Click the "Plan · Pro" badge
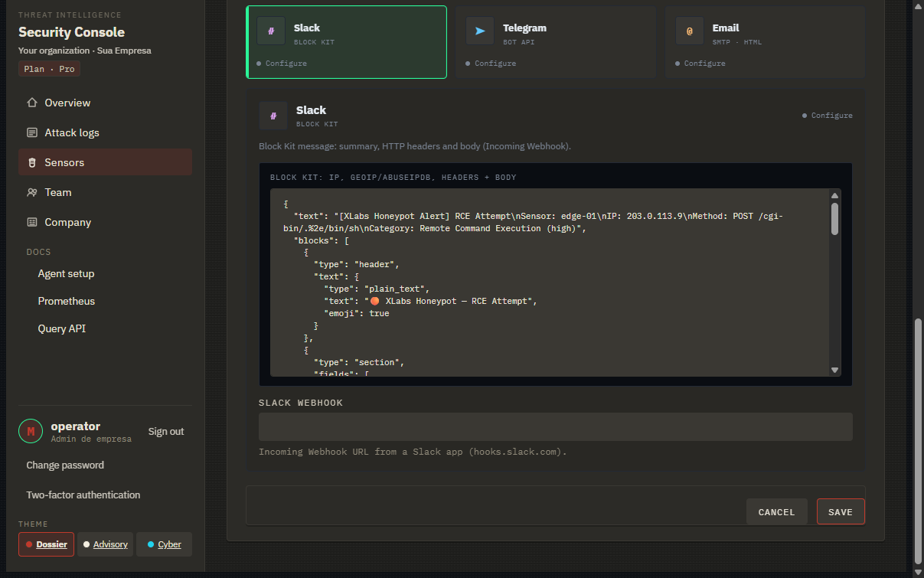The height and width of the screenshot is (578, 924). (49, 68)
